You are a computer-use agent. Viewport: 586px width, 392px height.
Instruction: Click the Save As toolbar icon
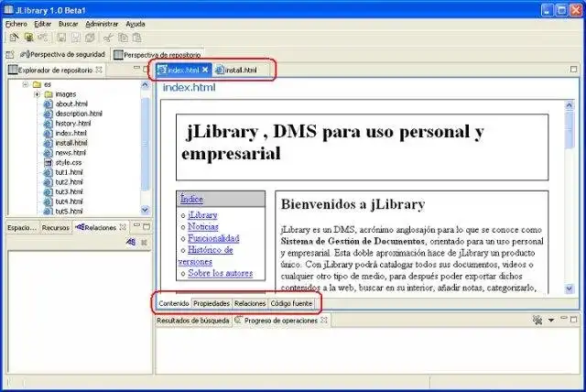[x=75, y=38]
